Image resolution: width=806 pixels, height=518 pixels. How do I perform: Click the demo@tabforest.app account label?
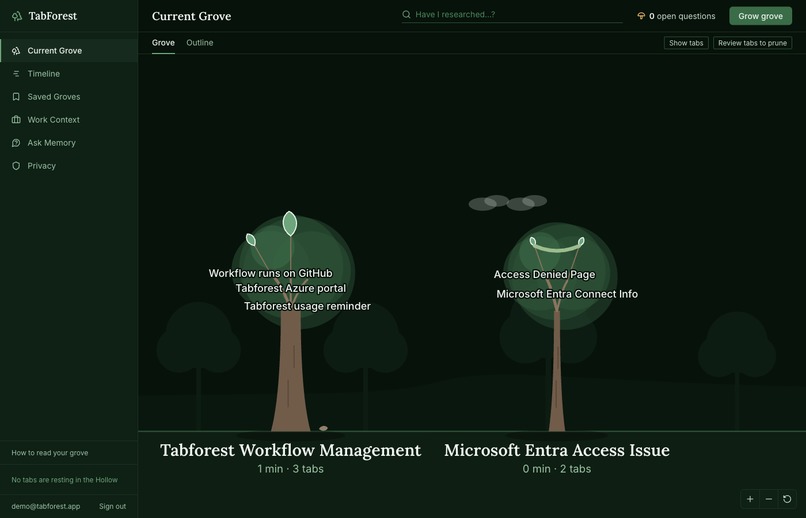point(46,506)
